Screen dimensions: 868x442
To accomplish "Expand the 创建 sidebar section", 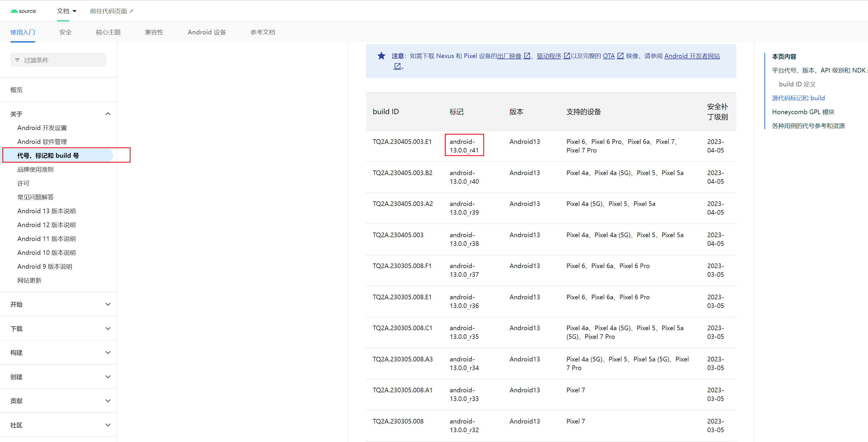I will click(x=108, y=377).
